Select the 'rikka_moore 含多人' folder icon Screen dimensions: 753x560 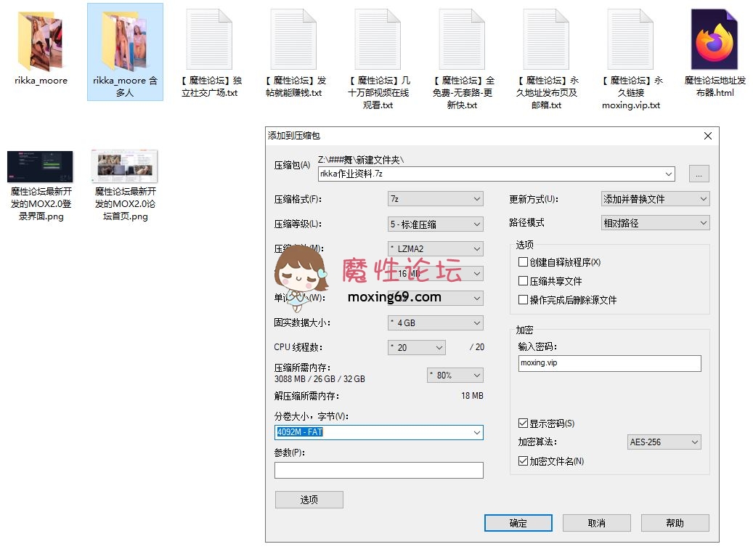coord(125,42)
